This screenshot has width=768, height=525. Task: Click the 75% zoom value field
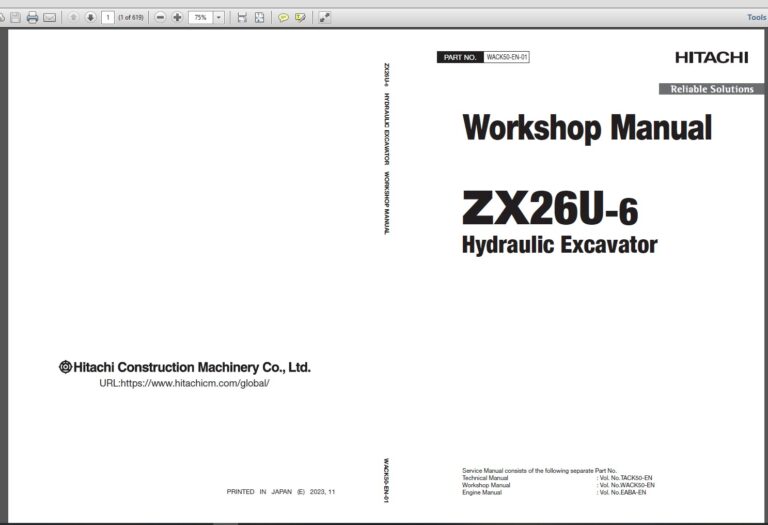pyautogui.click(x=201, y=18)
